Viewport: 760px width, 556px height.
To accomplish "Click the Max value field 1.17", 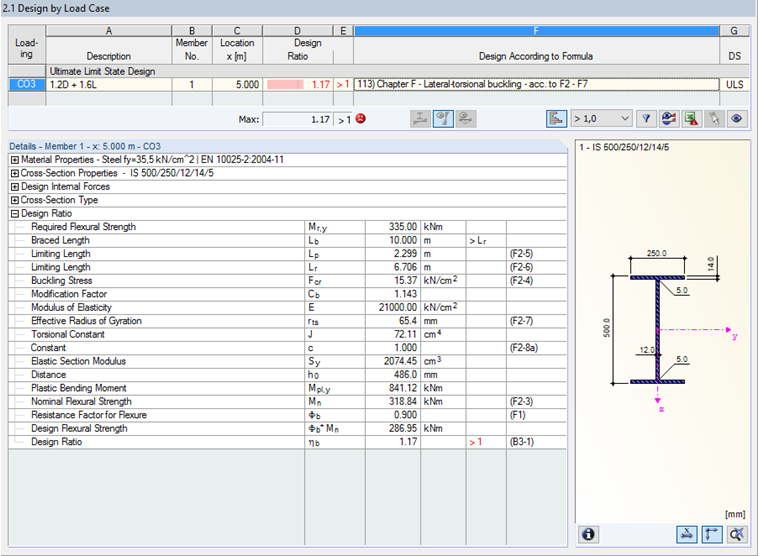I will (x=298, y=119).
